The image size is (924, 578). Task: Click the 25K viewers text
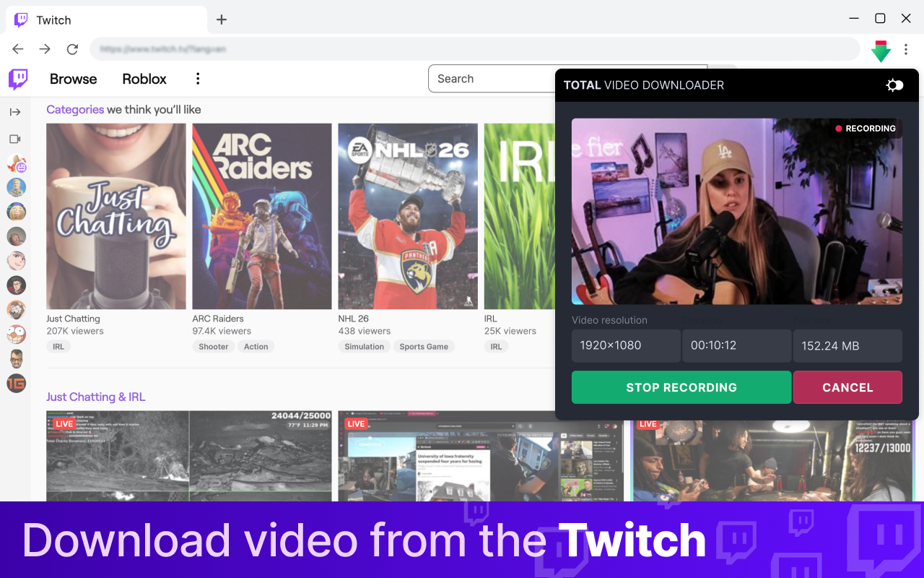(x=510, y=331)
